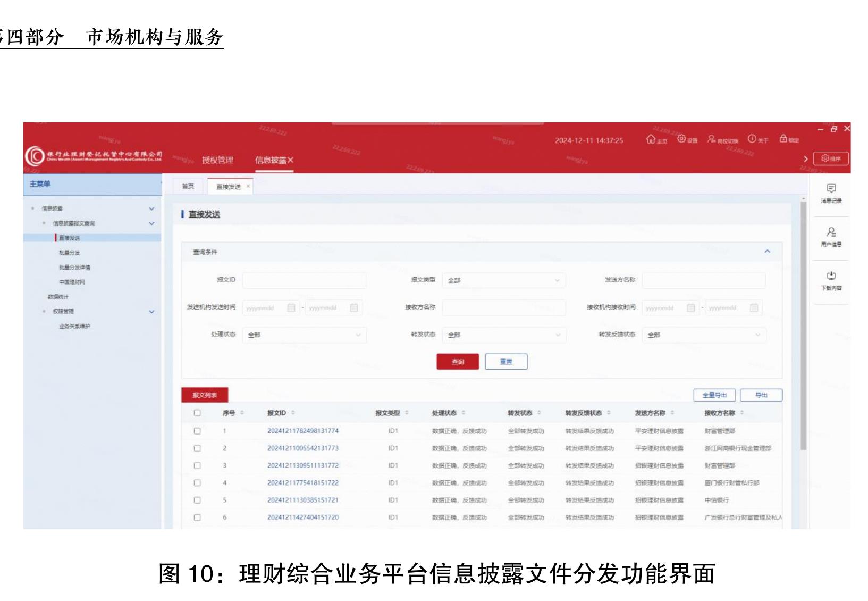Toggle the select-all checkbox in table header
The height and width of the screenshot is (601, 868).
pos(197,413)
